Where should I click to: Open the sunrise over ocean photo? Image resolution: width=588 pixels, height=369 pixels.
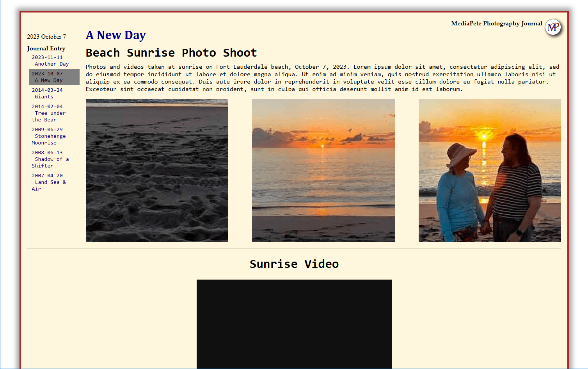(323, 170)
